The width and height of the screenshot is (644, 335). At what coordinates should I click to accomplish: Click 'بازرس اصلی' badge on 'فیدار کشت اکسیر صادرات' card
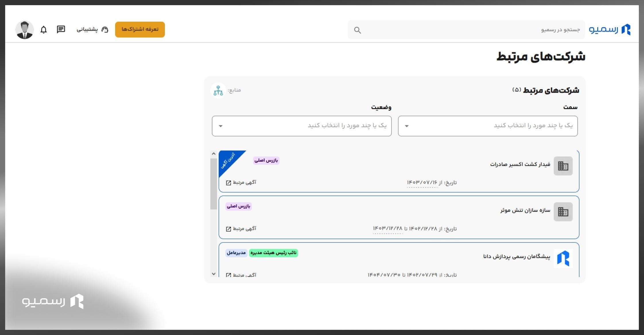pos(266,160)
